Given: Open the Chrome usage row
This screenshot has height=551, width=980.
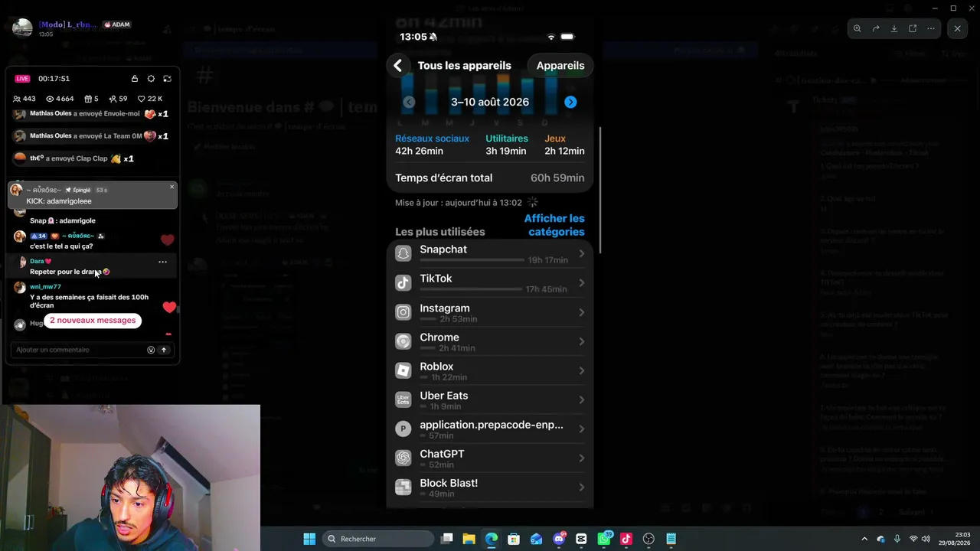Looking at the screenshot, I should tap(490, 341).
